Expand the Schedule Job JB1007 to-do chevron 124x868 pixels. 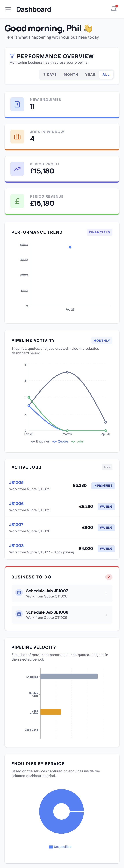pos(106,593)
